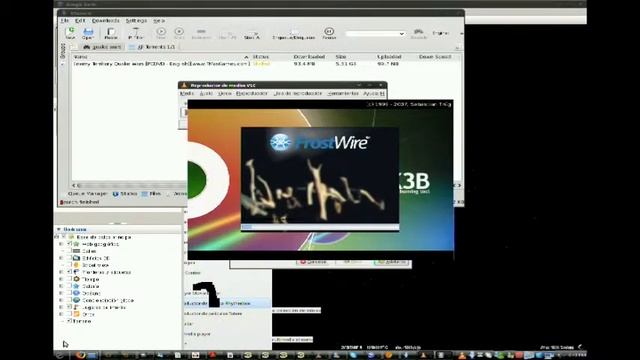Open the Herramientas menu in VLC

pos(343,93)
